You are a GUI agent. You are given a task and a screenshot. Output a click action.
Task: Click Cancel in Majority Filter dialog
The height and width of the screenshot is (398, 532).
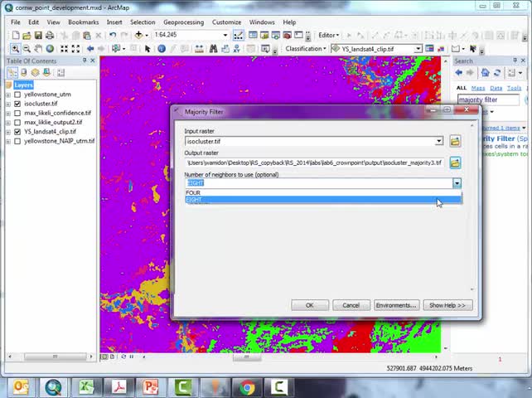(x=351, y=305)
